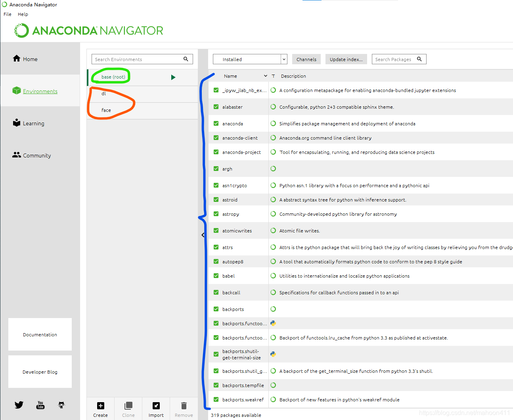Open the Learning tab
Screen dimensions: 513x420
[40, 123]
